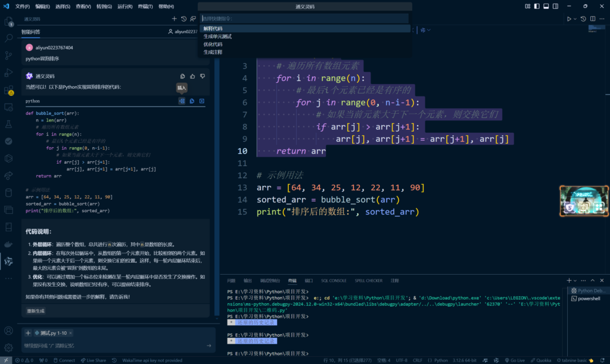Expand the Tongyi inline editor action dropdown
Image resolution: width=610 pixels, height=364 pixels.
point(430,29)
